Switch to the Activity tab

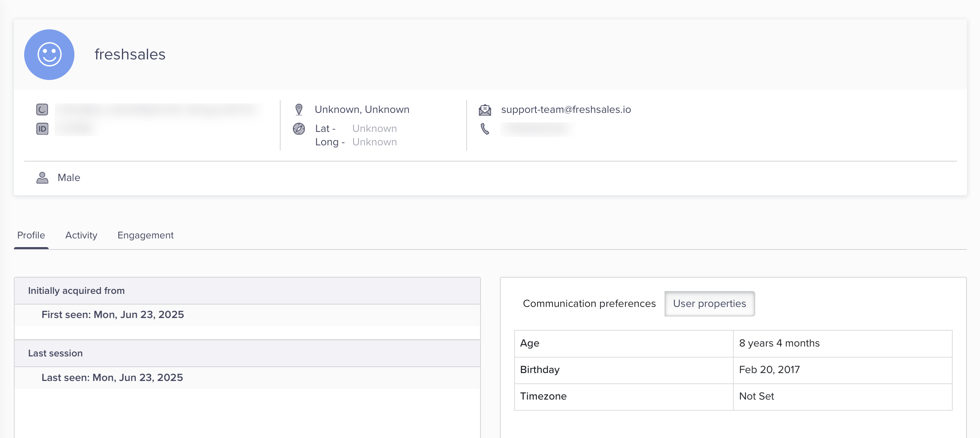pos(81,235)
